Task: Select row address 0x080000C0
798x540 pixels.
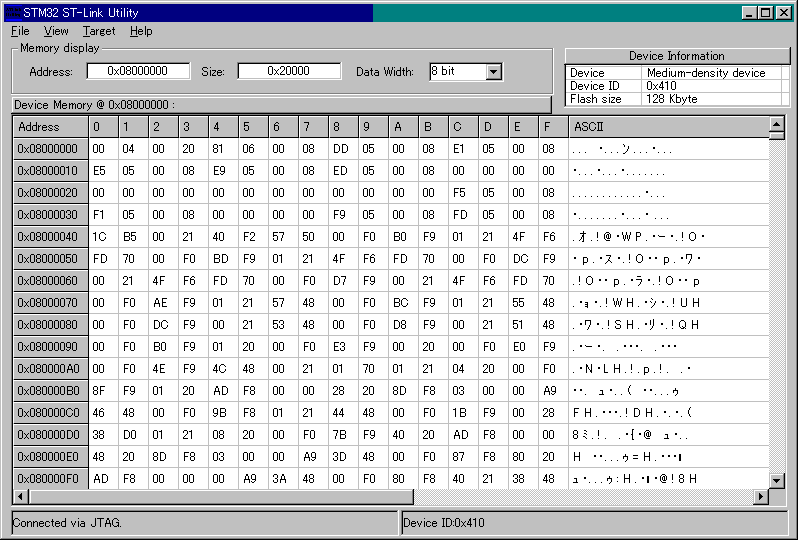Action: click(x=50, y=413)
